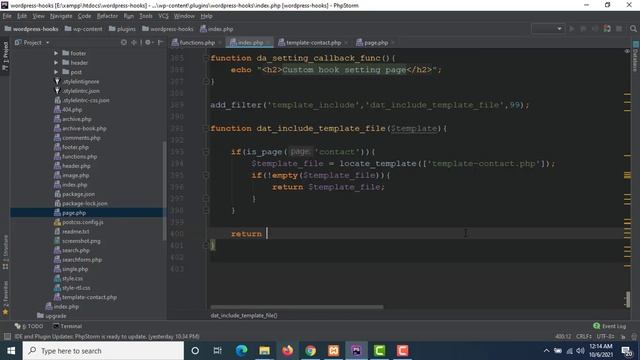
Task: Click the taskbar search input field
Action: pyautogui.click(x=103, y=351)
